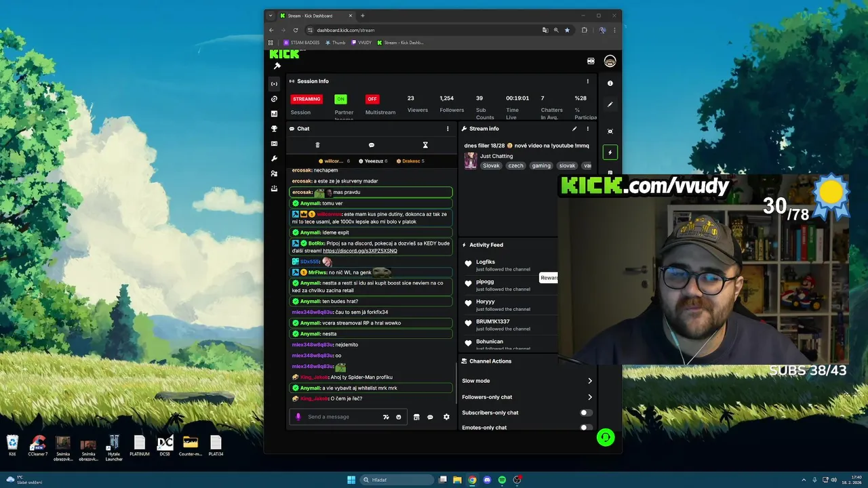Open Chat panel three-dot menu
Image resolution: width=868 pixels, height=488 pixels.
448,129
